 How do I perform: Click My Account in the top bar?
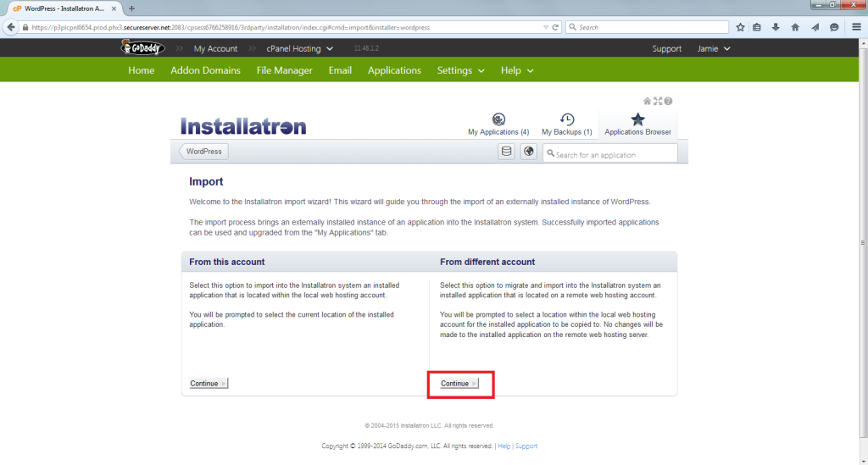click(x=215, y=48)
